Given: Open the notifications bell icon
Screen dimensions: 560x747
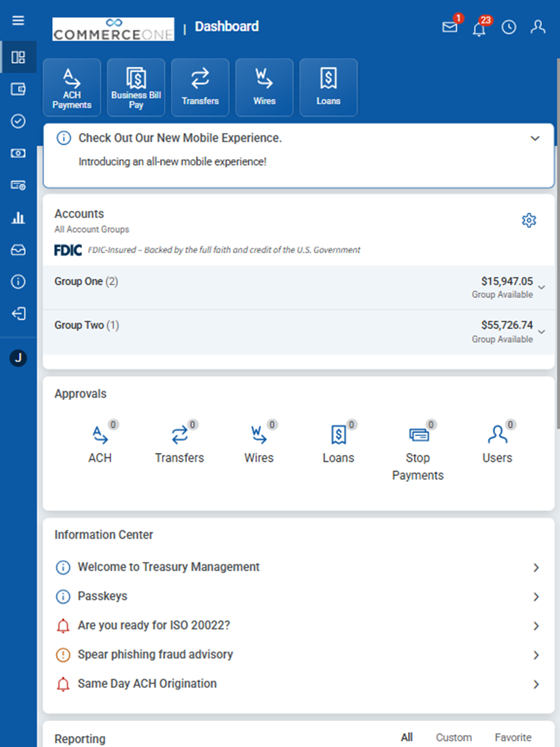Looking at the screenshot, I should pyautogui.click(x=479, y=29).
